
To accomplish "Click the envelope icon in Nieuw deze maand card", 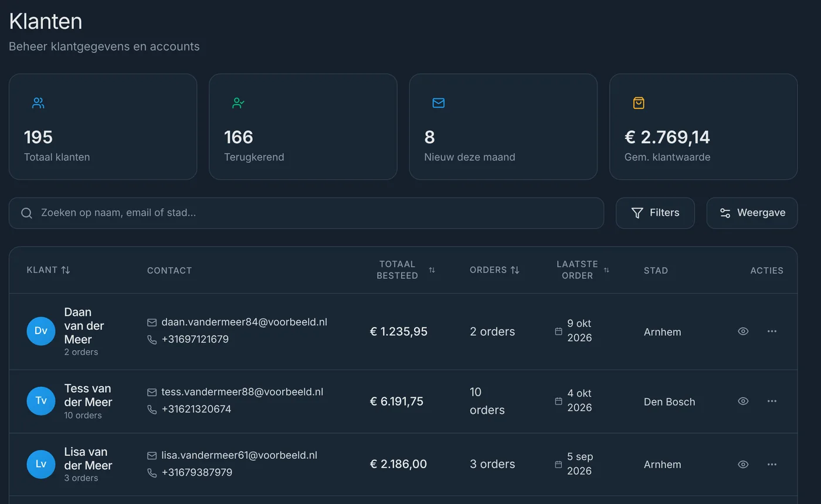I will click(439, 103).
